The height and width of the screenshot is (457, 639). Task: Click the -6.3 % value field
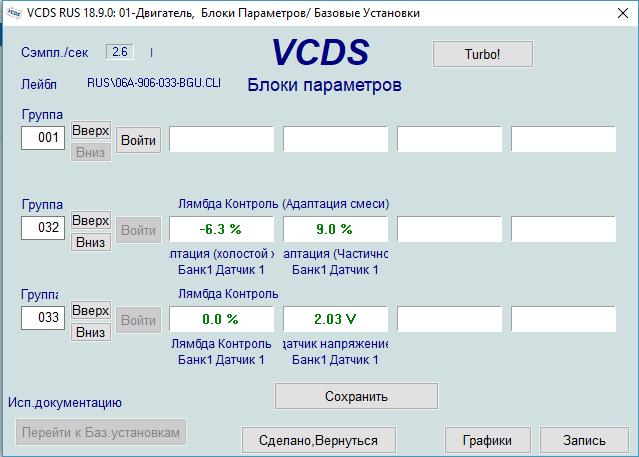coord(221,229)
